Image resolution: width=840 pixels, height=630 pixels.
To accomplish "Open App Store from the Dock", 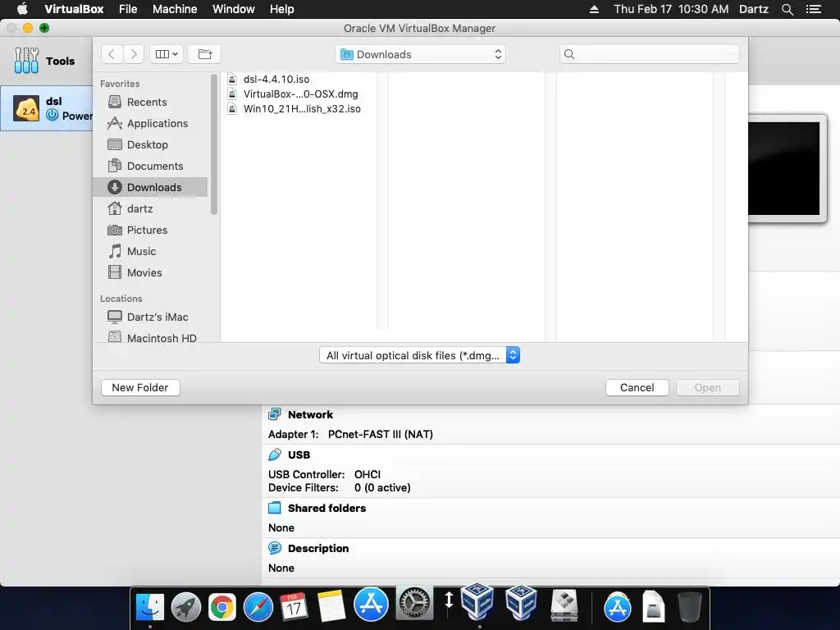I will tap(371, 604).
